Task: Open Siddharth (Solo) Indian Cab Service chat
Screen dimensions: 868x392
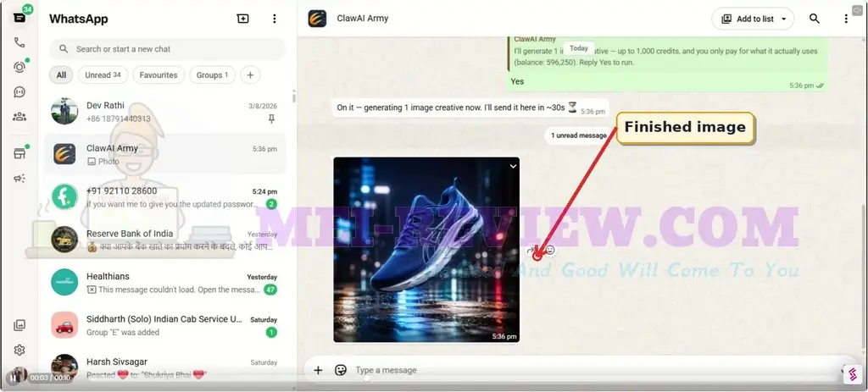Action: click(x=165, y=325)
